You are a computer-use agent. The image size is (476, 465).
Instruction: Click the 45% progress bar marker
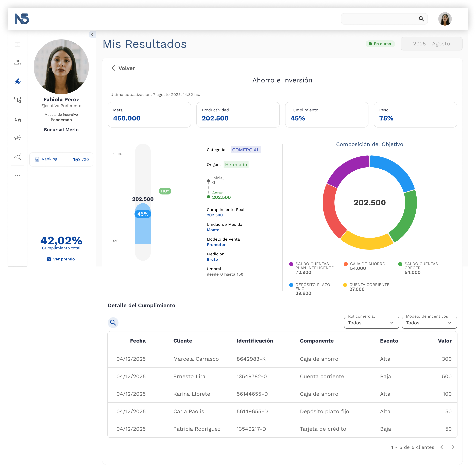143,214
